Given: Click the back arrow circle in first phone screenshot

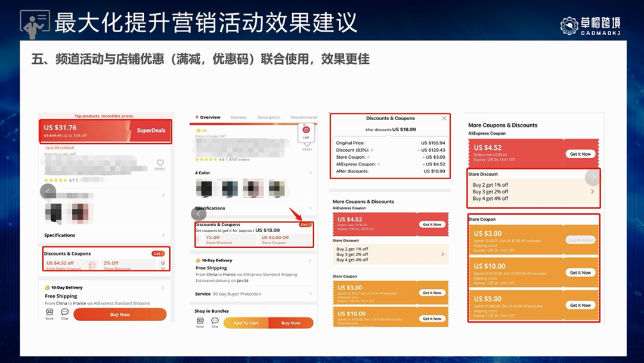Looking at the screenshot, I should pos(48,191).
